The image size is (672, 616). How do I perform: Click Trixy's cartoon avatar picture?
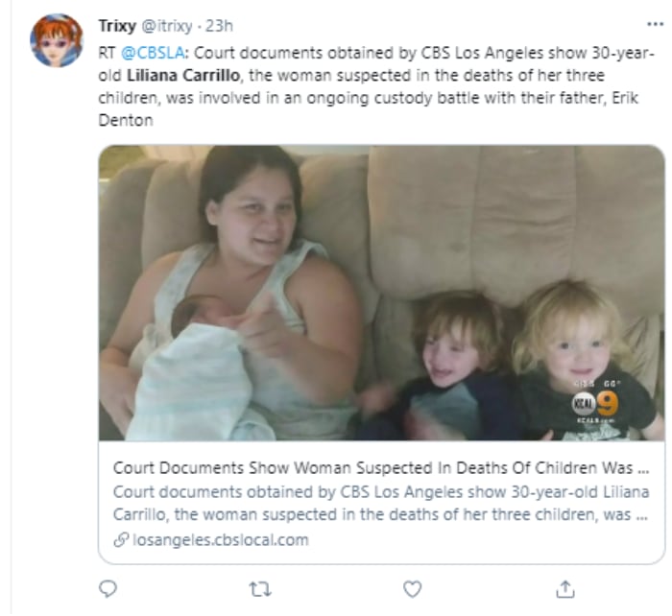(57, 40)
